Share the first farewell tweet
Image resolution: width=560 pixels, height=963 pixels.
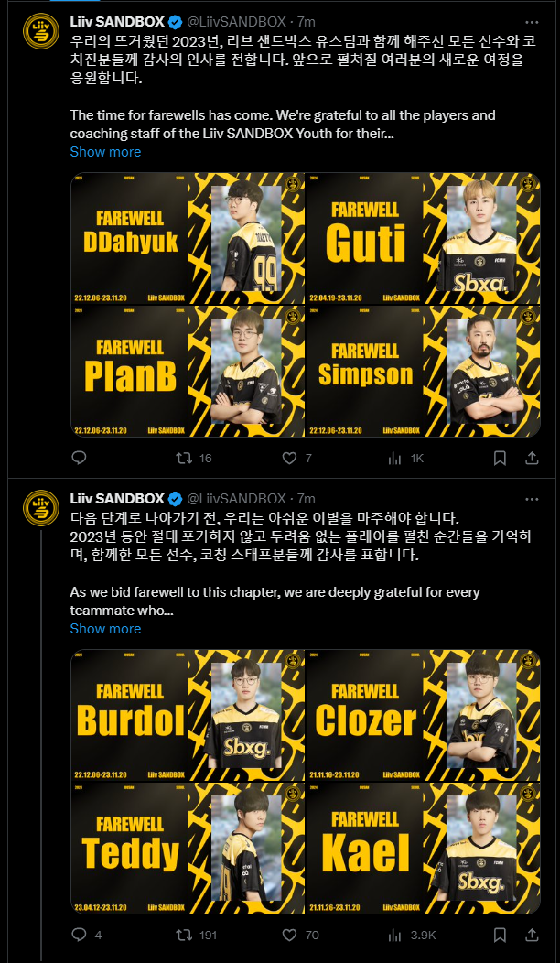[x=533, y=459]
